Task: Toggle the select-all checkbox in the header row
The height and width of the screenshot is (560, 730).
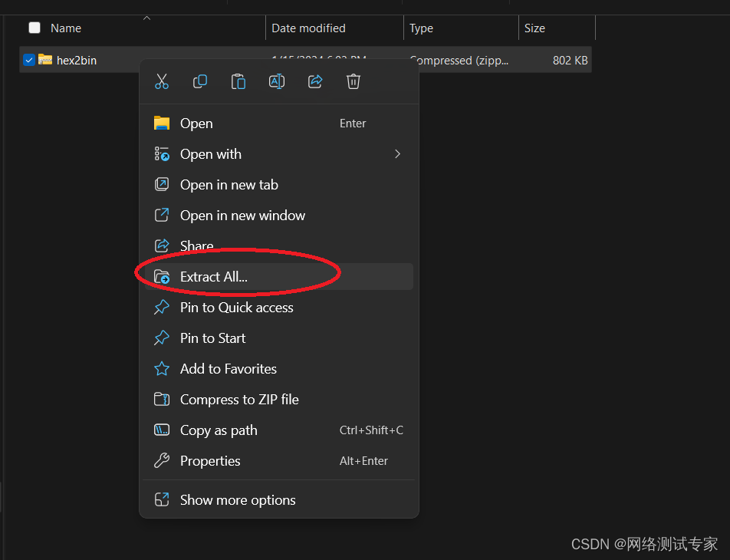Action: click(34, 27)
